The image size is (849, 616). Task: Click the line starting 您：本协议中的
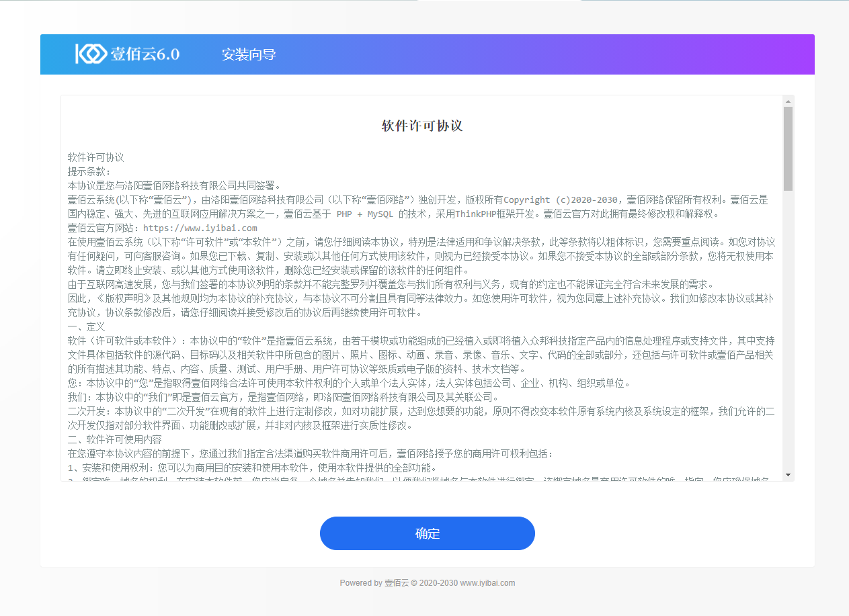[350, 383]
